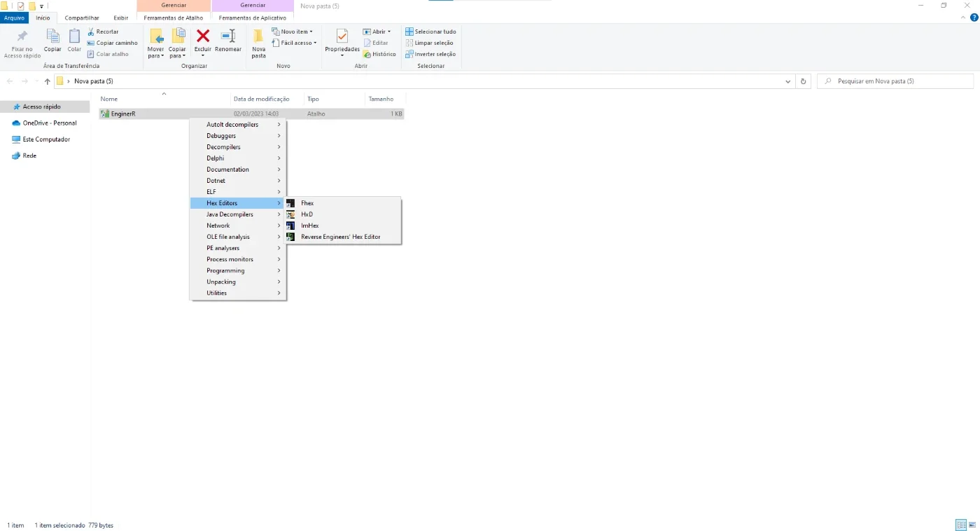Expand the address bar history dropdown
This screenshot has height=531, width=980.
coord(788,81)
